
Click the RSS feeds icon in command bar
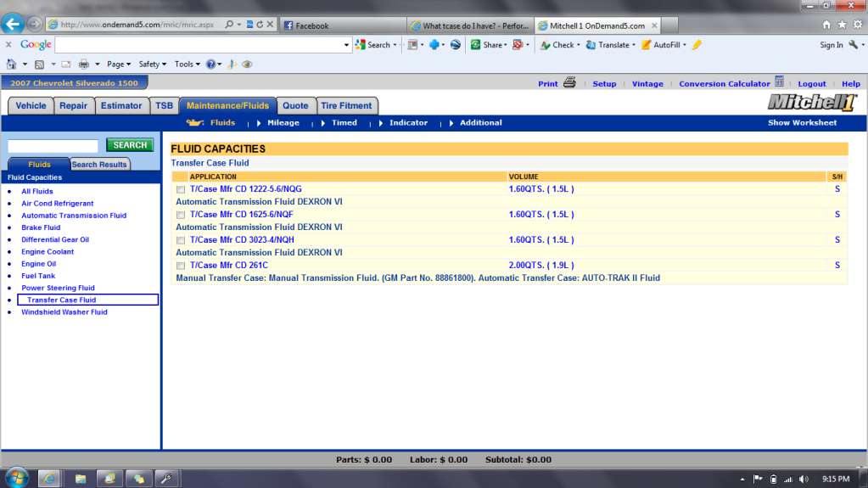[39, 65]
